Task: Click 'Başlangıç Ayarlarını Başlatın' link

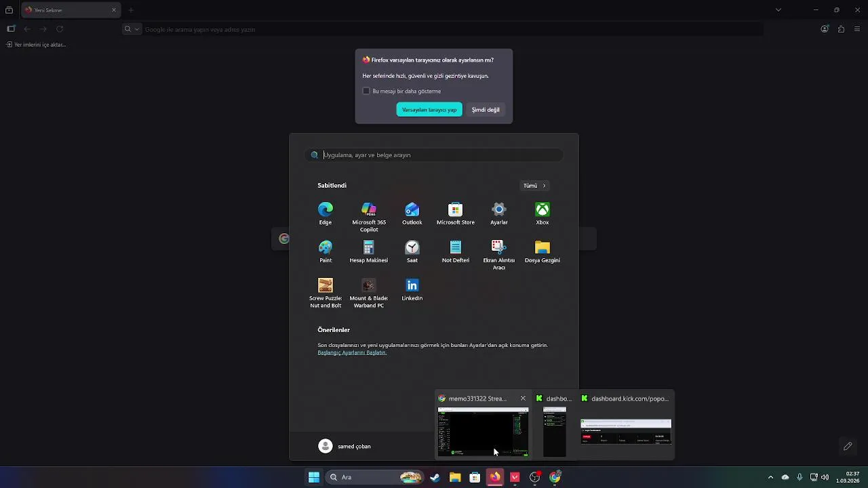Action: click(x=352, y=352)
